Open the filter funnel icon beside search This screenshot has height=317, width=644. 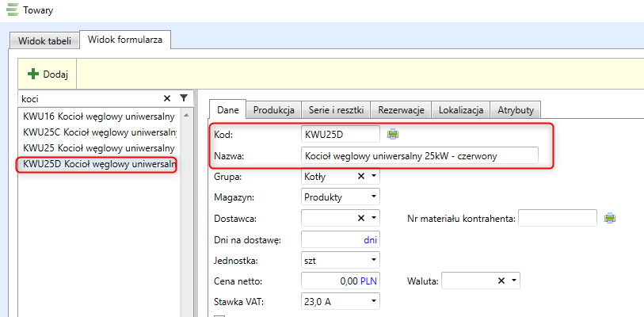pyautogui.click(x=184, y=98)
